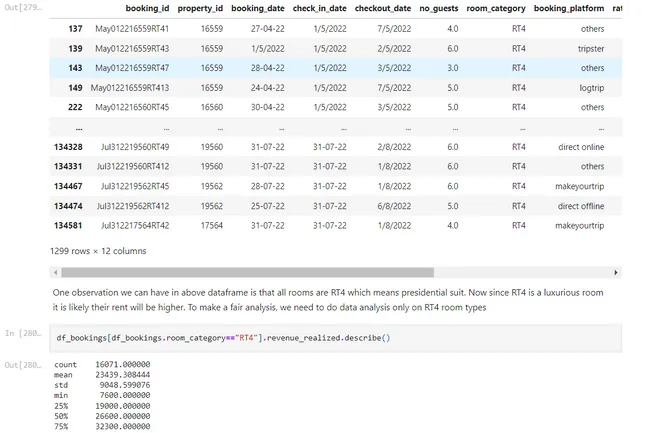Viewport: 650px width, 433px height.
Task: Click checkout date 6/8/2022
Action: [x=394, y=206]
